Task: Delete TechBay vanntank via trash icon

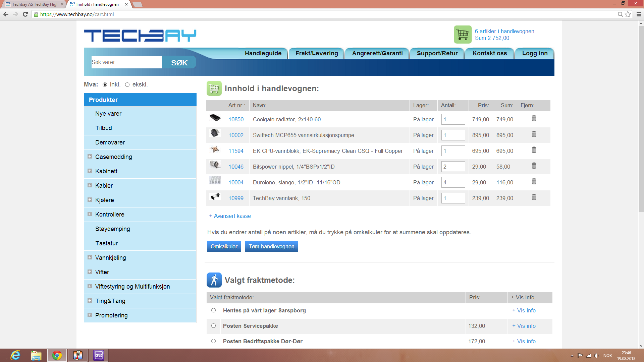Action: [534, 197]
